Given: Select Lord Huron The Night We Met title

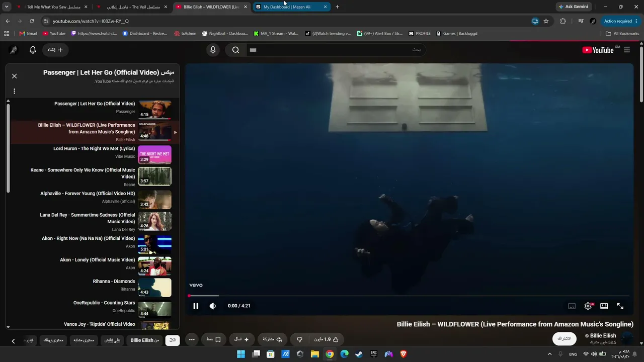Looking at the screenshot, I should tap(94, 149).
